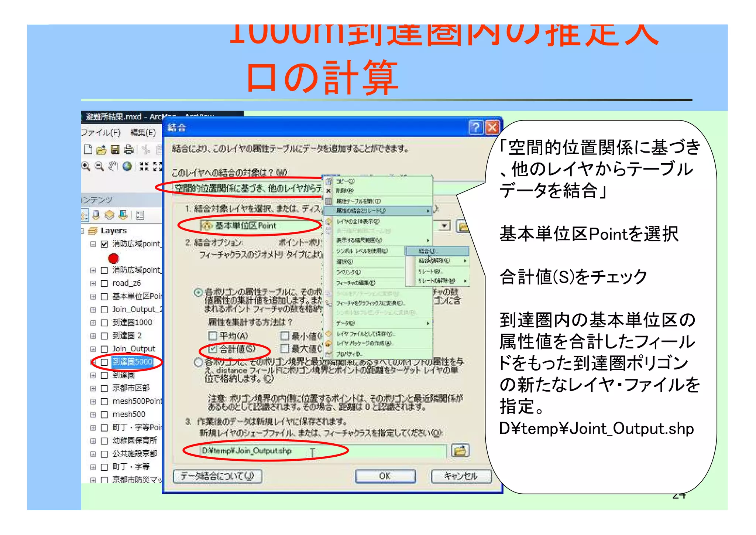Click the Print toolbar icon
This screenshot has width=756, height=535.
pyautogui.click(x=128, y=150)
